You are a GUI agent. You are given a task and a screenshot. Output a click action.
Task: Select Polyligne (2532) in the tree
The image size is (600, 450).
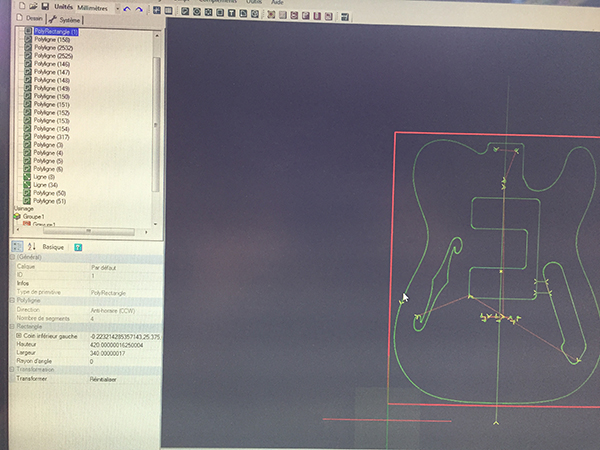[x=54, y=48]
